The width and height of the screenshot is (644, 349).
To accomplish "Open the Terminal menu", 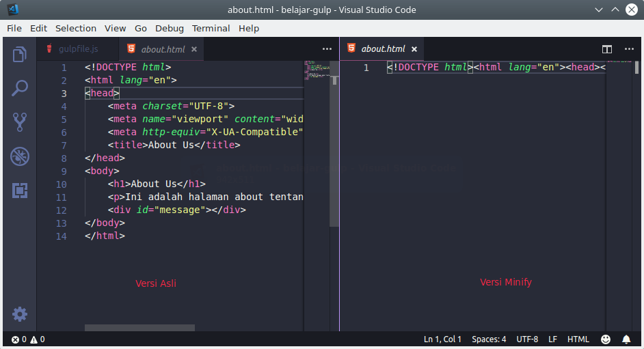I will pos(211,28).
